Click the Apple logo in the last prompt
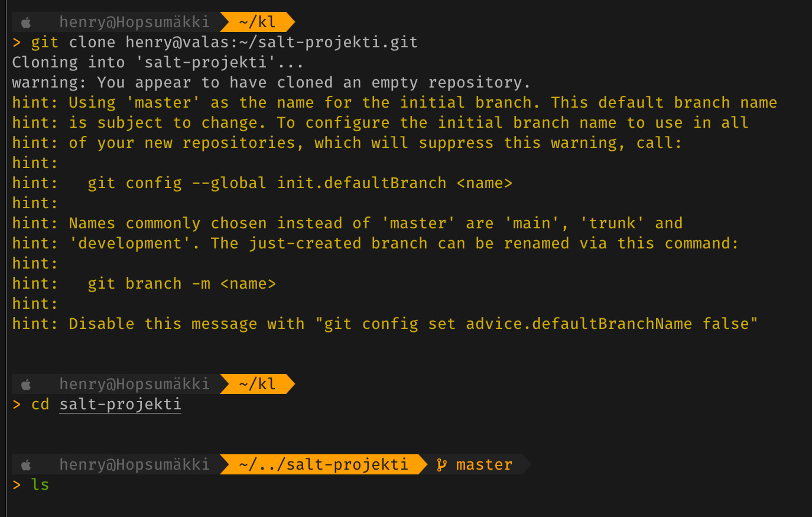Viewport: 812px width, 517px height. click(x=26, y=465)
